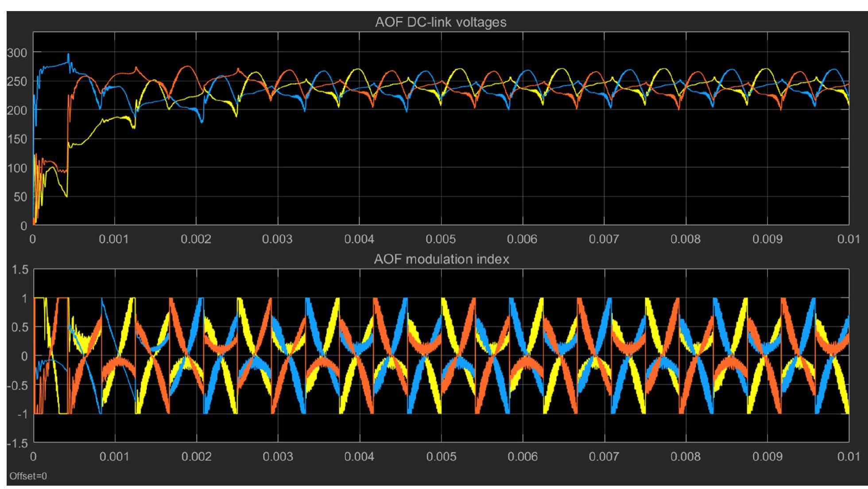The width and height of the screenshot is (868, 489).
Task: Select the -1 y-axis tick in modulation index plot
Action: [22, 414]
